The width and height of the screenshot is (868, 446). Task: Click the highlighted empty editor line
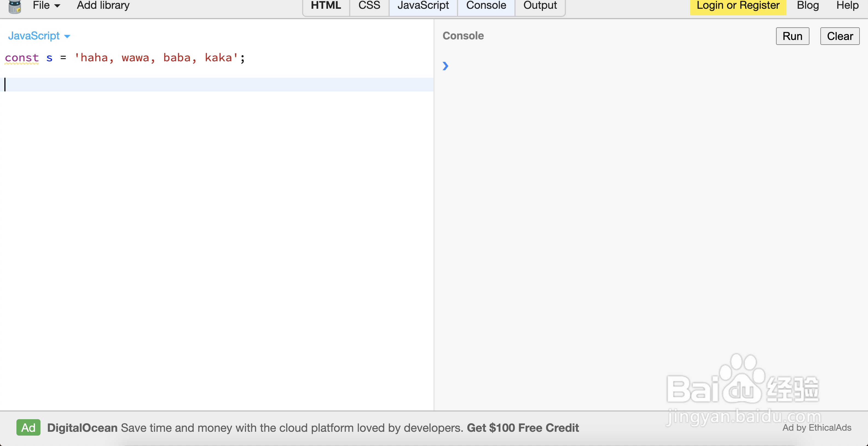coord(216,85)
